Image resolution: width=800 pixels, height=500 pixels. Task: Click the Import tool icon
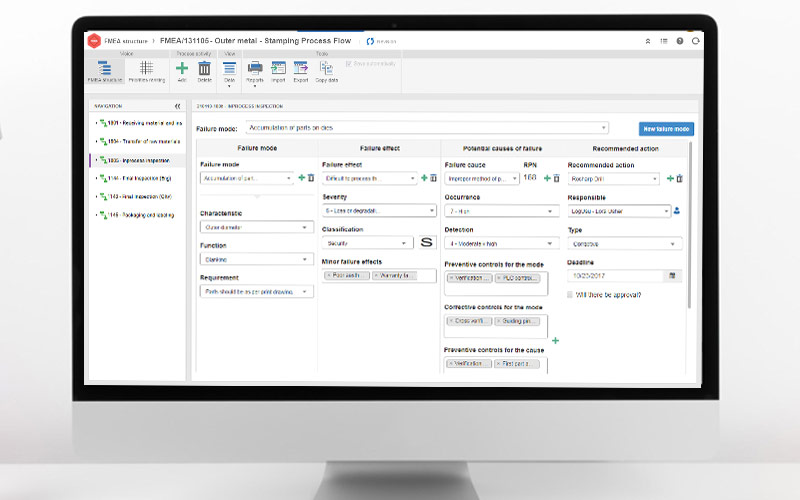[x=278, y=69]
